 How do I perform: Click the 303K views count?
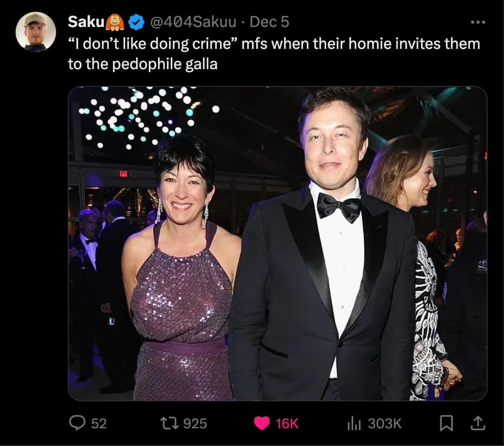tap(384, 423)
